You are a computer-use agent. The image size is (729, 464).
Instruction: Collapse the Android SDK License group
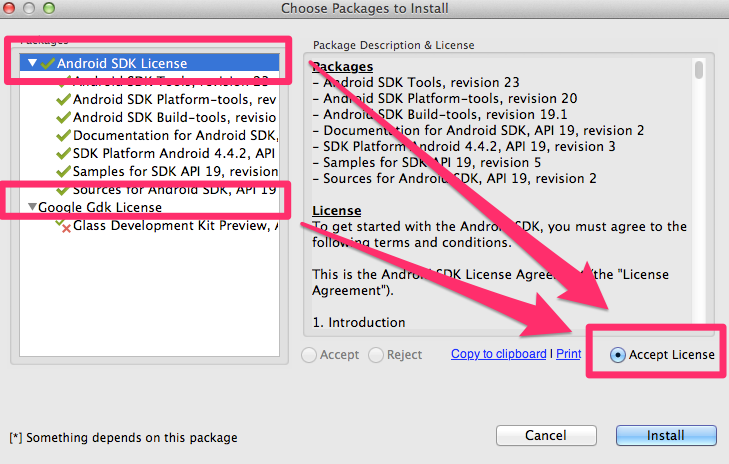(x=32, y=62)
